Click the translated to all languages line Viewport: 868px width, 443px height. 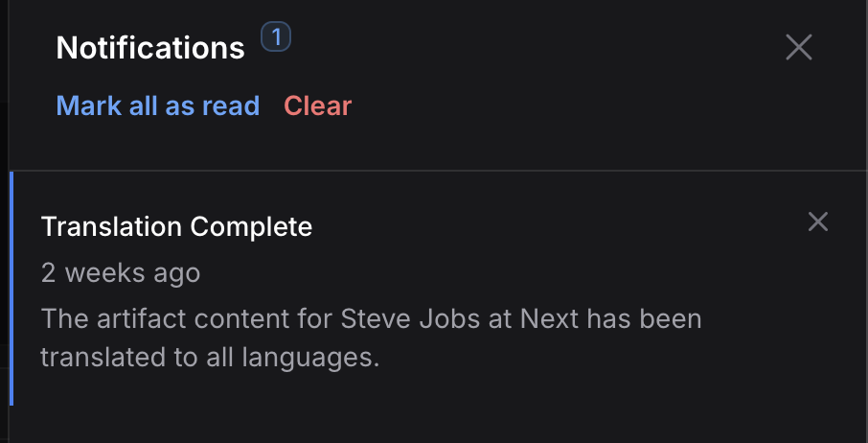point(211,359)
